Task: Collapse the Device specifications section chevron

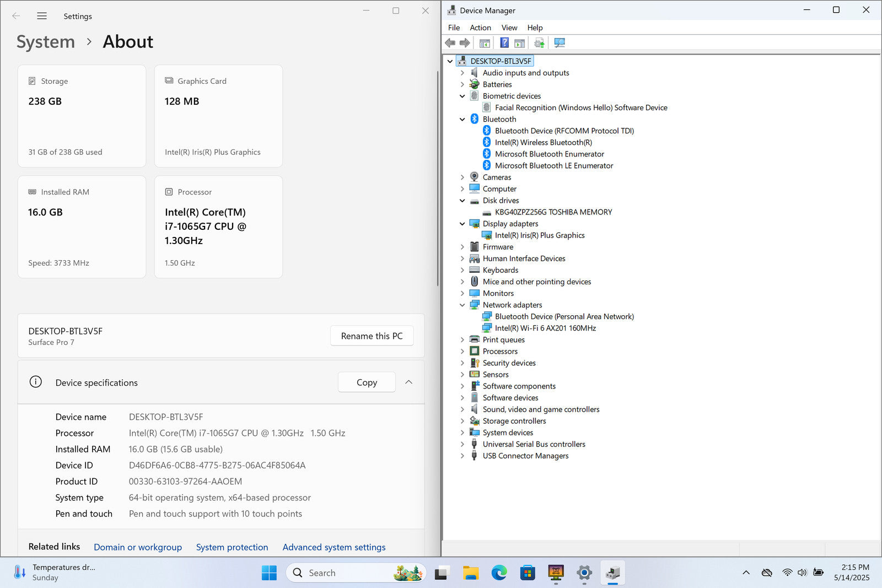Action: tap(408, 382)
